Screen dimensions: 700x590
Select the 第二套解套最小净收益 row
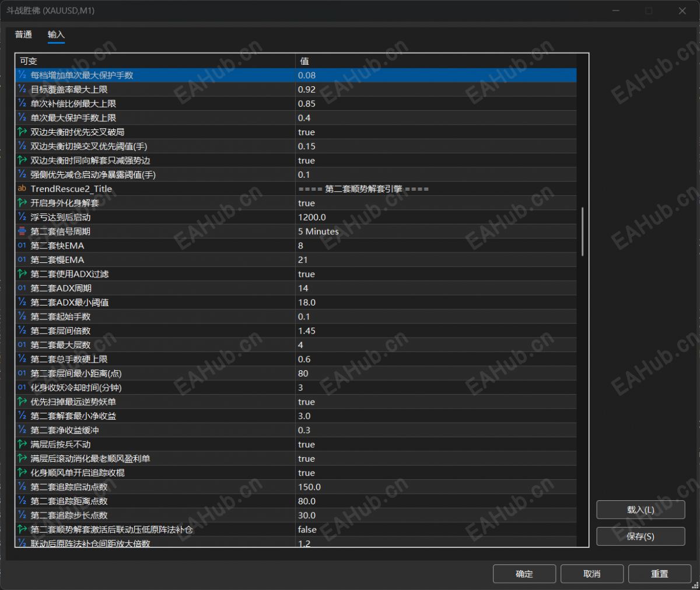click(x=296, y=416)
